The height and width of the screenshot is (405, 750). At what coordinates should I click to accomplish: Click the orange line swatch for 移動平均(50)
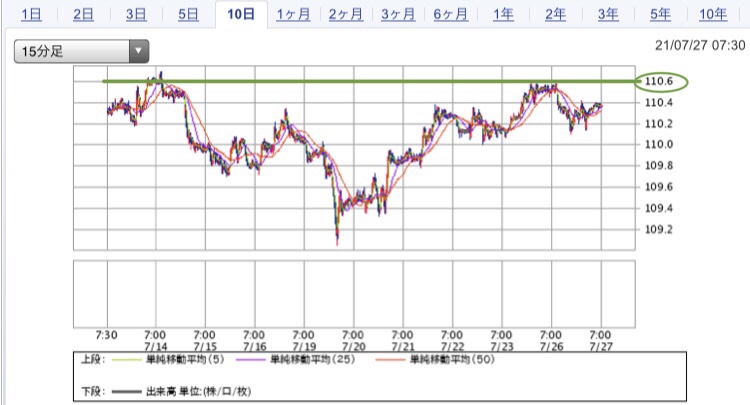[x=390, y=360]
